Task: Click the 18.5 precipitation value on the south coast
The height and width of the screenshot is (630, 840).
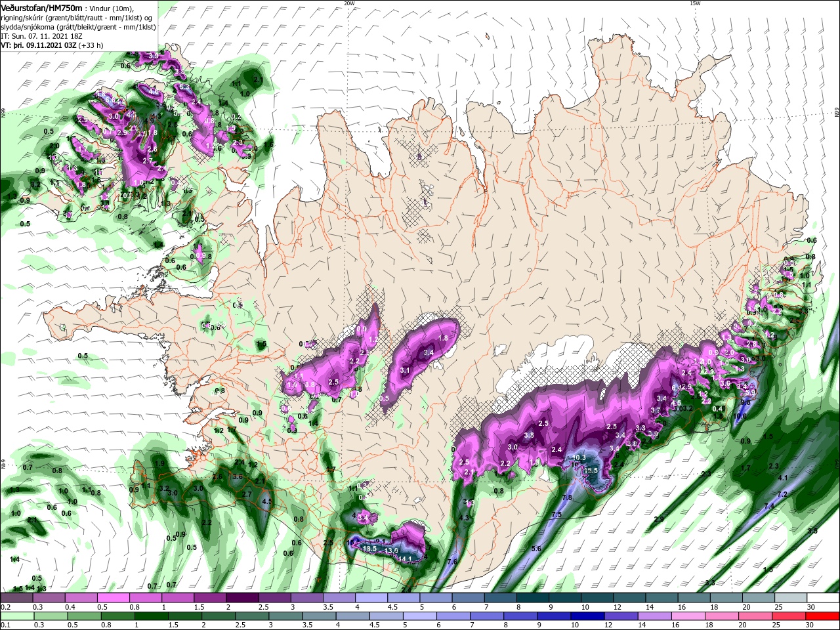Action: click(369, 549)
